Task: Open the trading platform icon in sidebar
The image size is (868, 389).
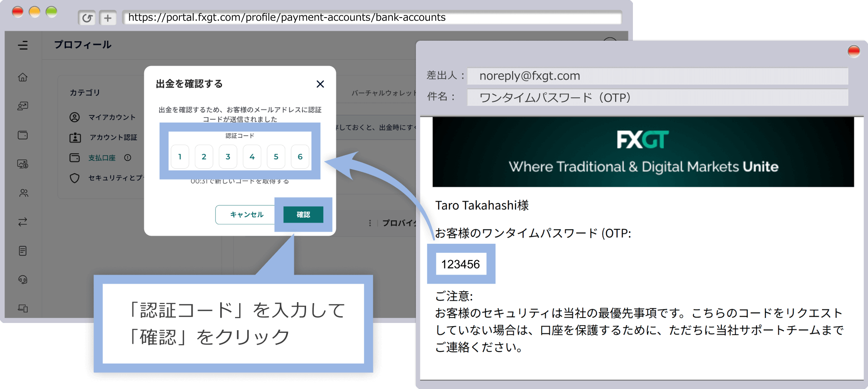Action: tap(23, 164)
